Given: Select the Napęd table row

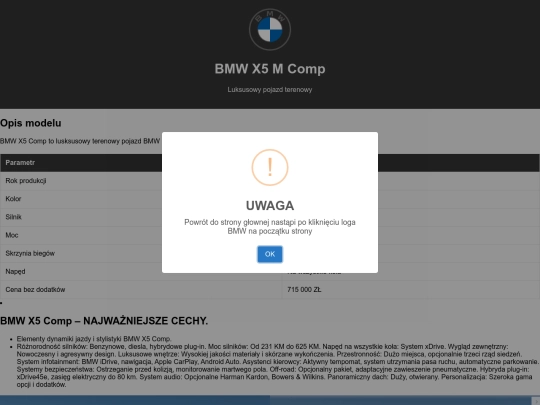Looking at the screenshot, I should pyautogui.click(x=270, y=272).
